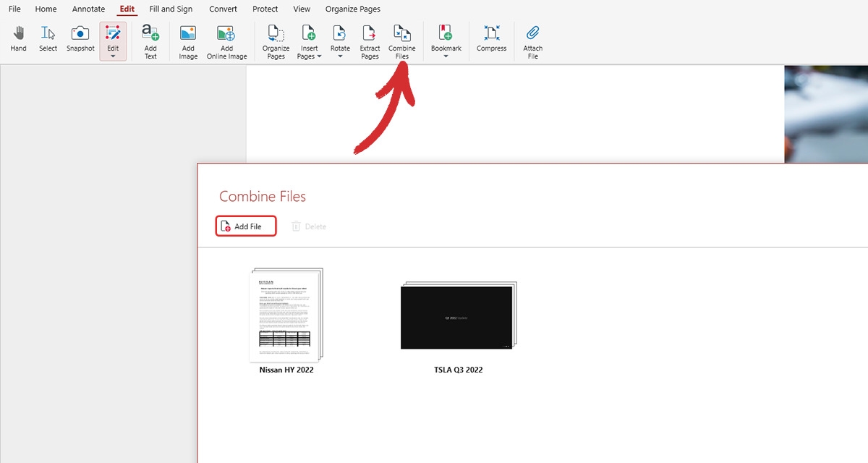The image size is (868, 463).
Task: Activate the Select tool
Action: click(48, 39)
